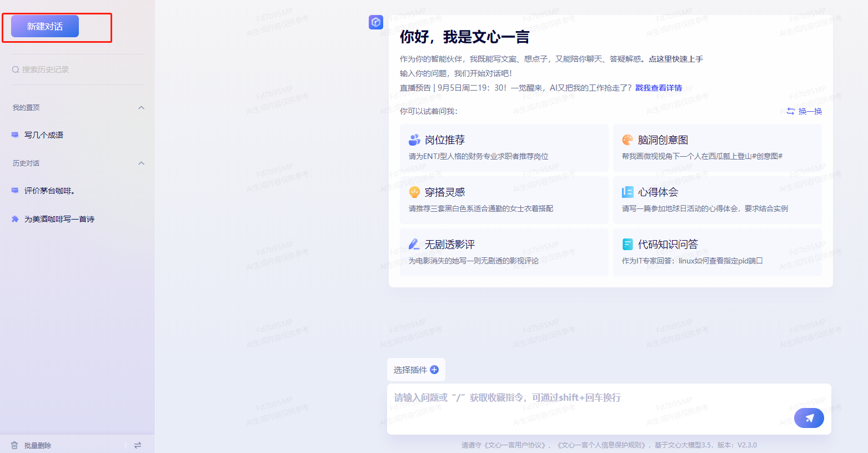Click the 新建对话 button
This screenshot has width=868, height=453.
click(x=45, y=26)
